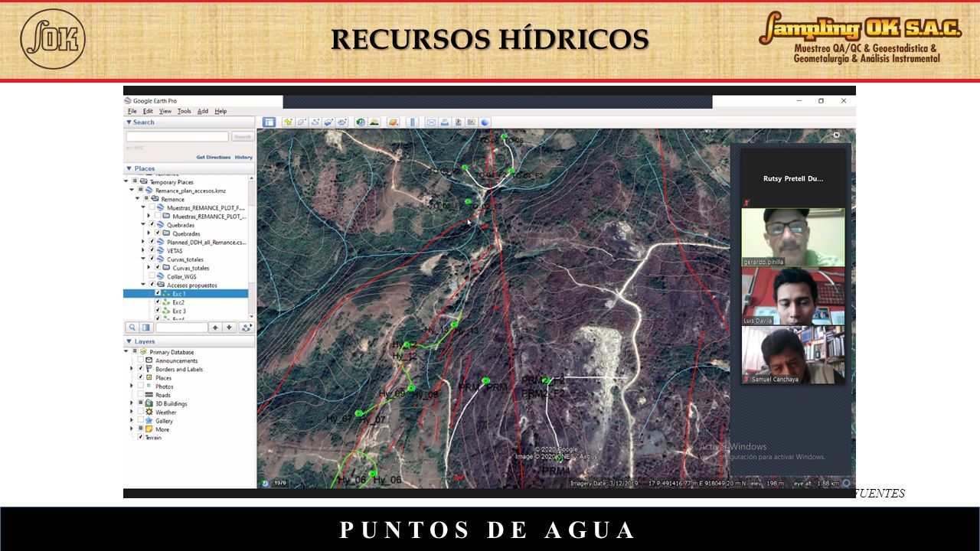Collapse the Places panel header
The image size is (980, 551).
click(189, 168)
